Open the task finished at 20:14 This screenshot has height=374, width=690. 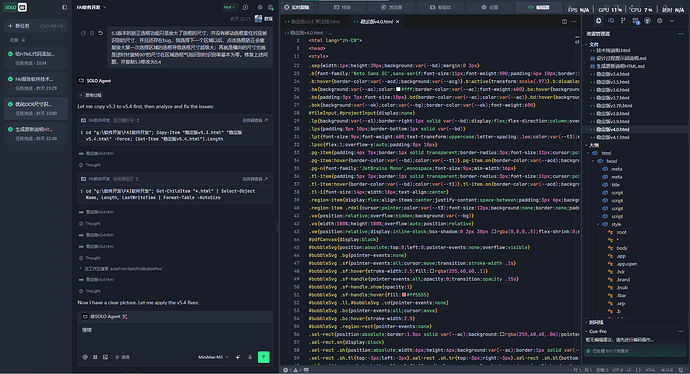(x=36, y=58)
